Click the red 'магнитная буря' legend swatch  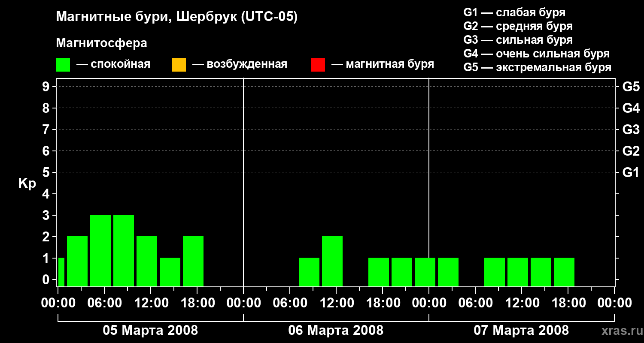click(x=318, y=65)
